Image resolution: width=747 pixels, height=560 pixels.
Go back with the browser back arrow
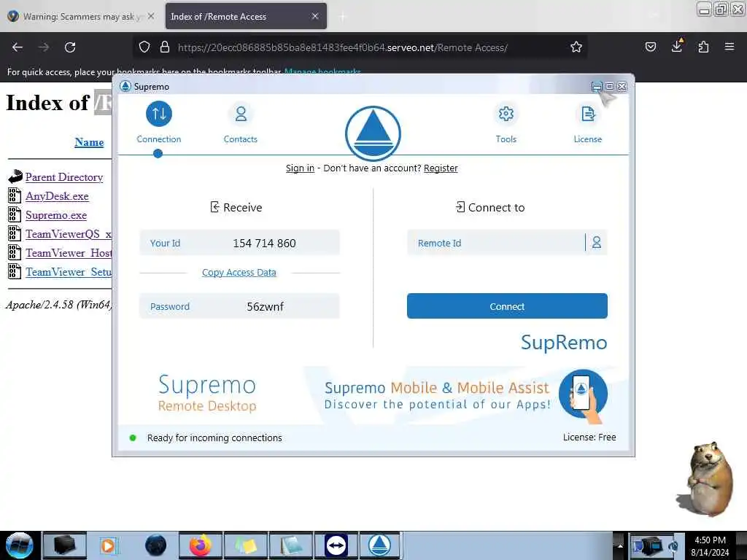pyautogui.click(x=18, y=47)
